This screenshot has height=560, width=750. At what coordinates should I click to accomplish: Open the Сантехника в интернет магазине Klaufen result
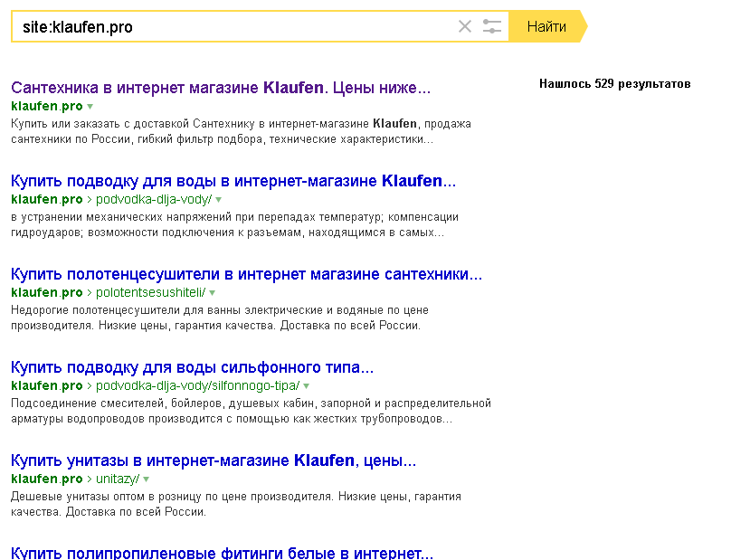[221, 89]
